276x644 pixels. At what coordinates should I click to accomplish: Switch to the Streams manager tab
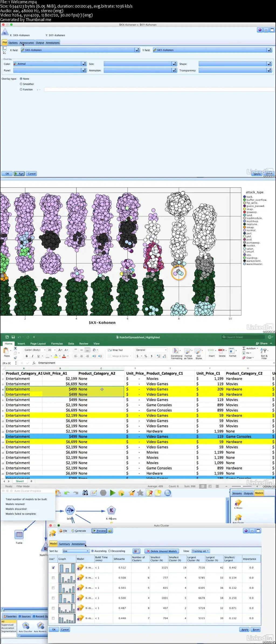tap(237, 493)
